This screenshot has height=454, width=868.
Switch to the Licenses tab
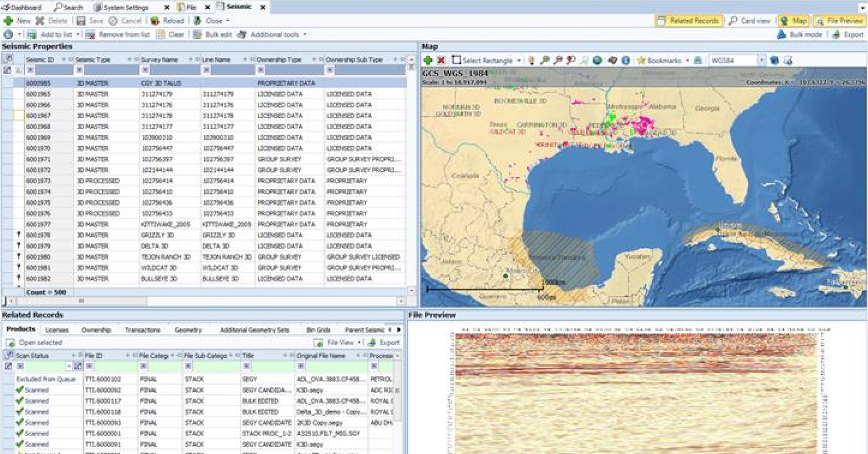(x=57, y=330)
